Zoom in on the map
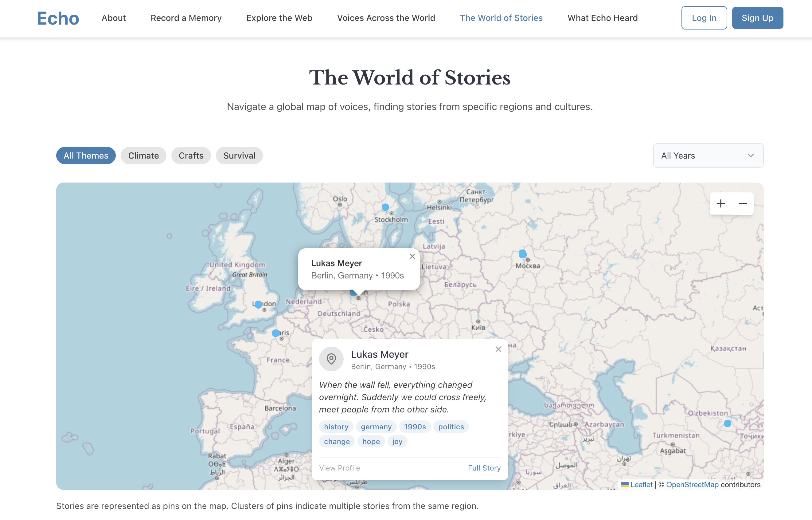Image resolution: width=812 pixels, height=520 pixels. tap(720, 204)
